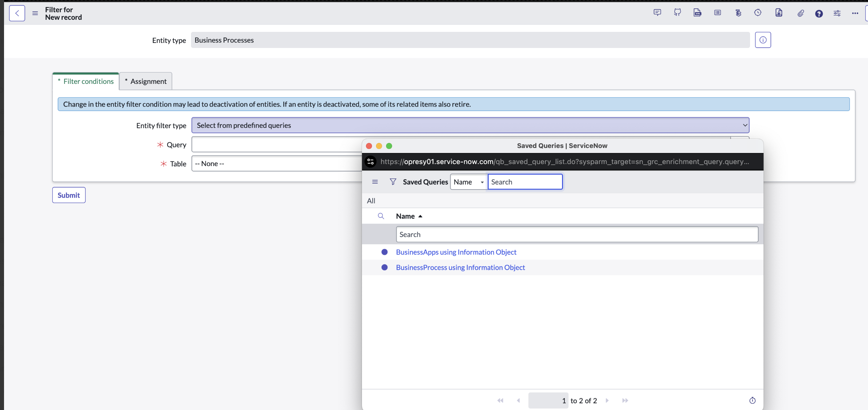Click the GitHub cat icon in header
Viewport: 868px width, 410px height.
(677, 13)
